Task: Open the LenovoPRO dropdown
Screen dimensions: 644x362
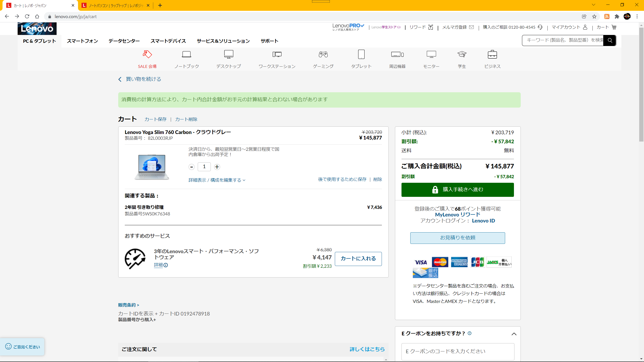Action: 348,27
